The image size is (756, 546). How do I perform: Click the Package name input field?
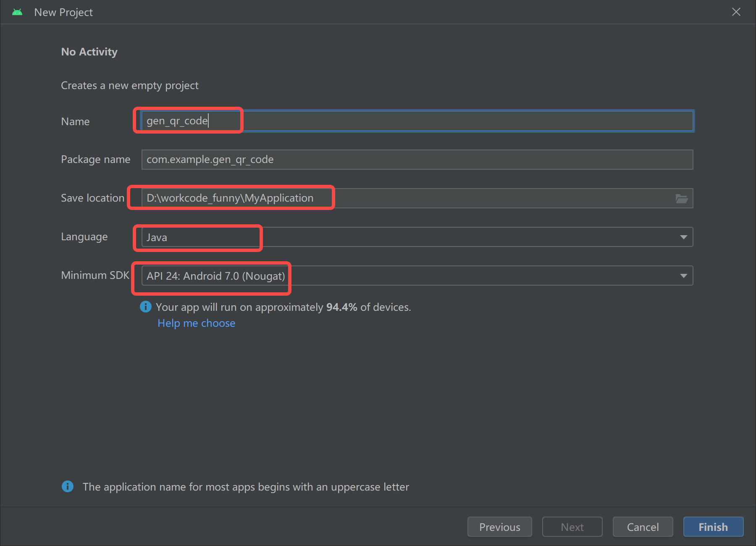(417, 160)
